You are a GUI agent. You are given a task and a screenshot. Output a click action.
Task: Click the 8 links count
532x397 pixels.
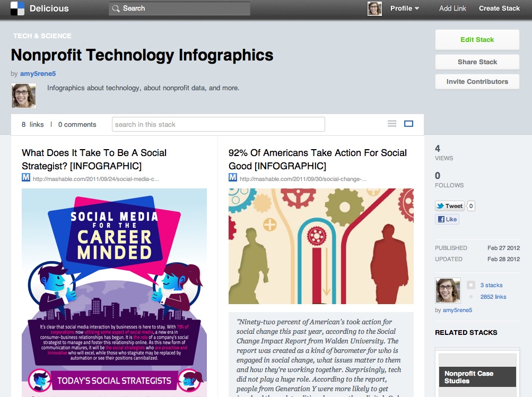(x=32, y=125)
